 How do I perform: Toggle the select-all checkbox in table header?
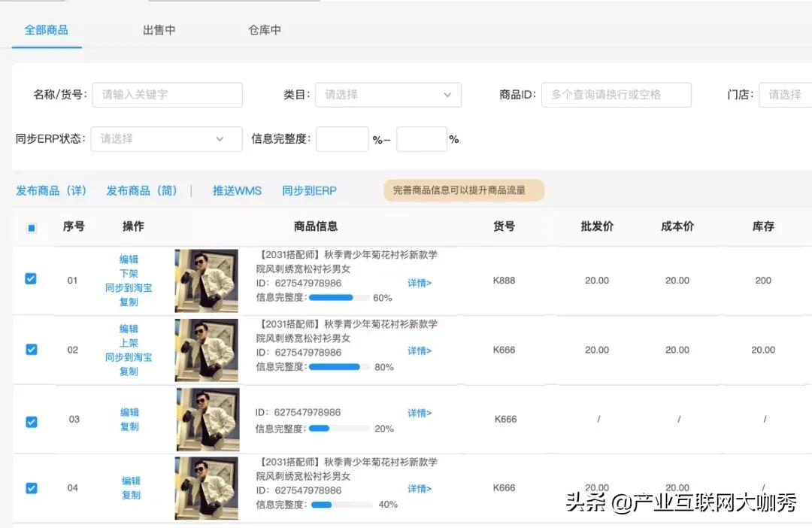tap(31, 226)
